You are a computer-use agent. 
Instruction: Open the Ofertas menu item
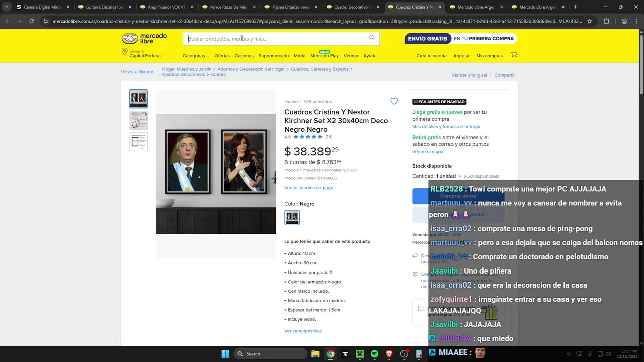[222, 56]
